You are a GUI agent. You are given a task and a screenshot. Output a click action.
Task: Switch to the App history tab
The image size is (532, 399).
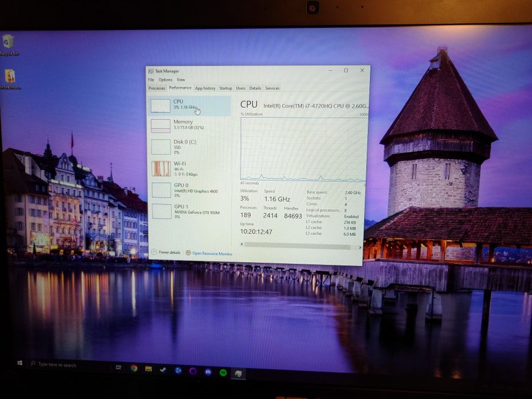coord(205,88)
